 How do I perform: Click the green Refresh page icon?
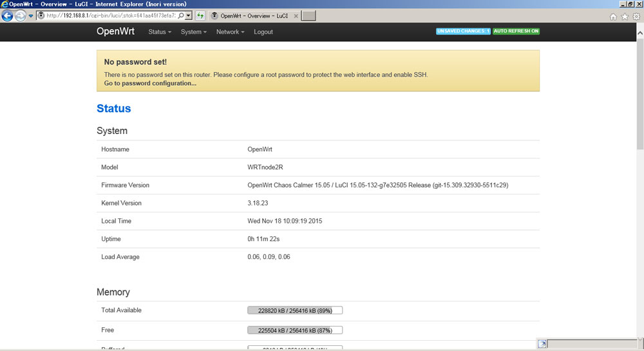[x=200, y=15]
